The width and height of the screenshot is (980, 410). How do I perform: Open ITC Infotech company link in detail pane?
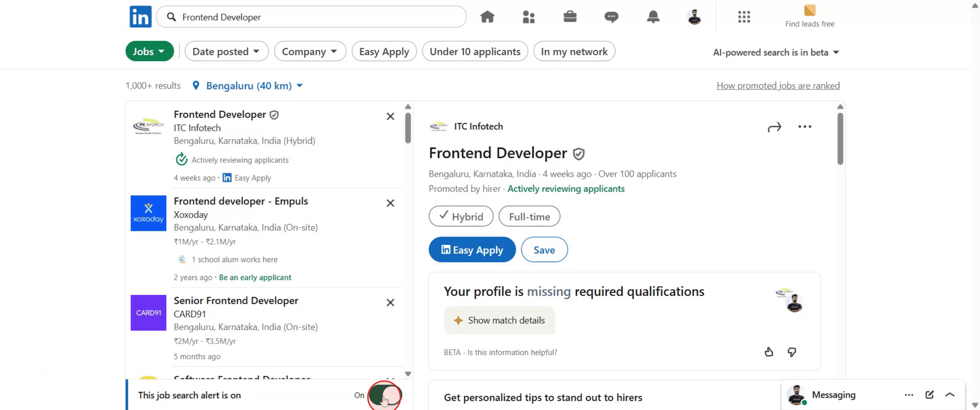click(478, 126)
